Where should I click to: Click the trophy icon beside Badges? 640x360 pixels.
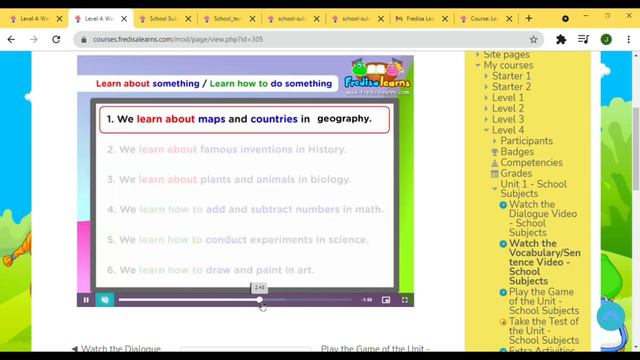tap(495, 152)
